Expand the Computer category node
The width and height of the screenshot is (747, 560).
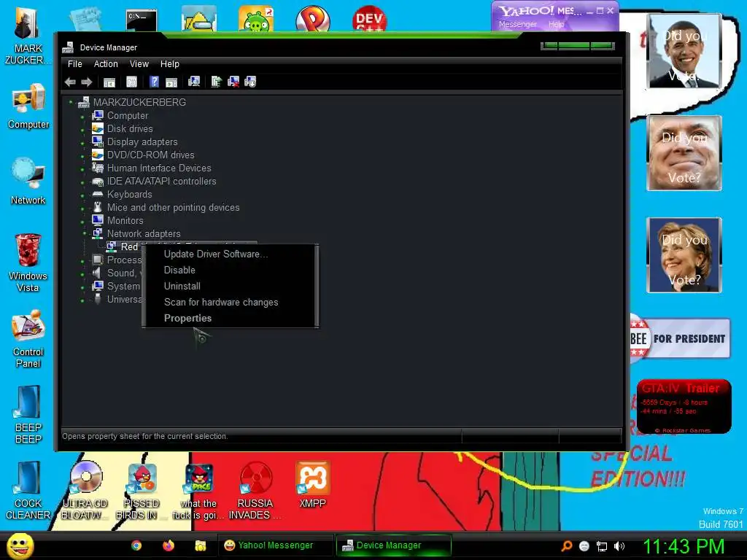[82, 116]
